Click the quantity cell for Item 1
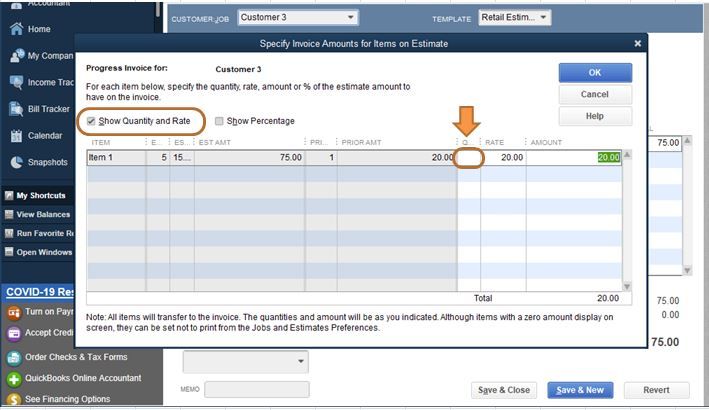The width and height of the screenshot is (709, 410). 469,157
